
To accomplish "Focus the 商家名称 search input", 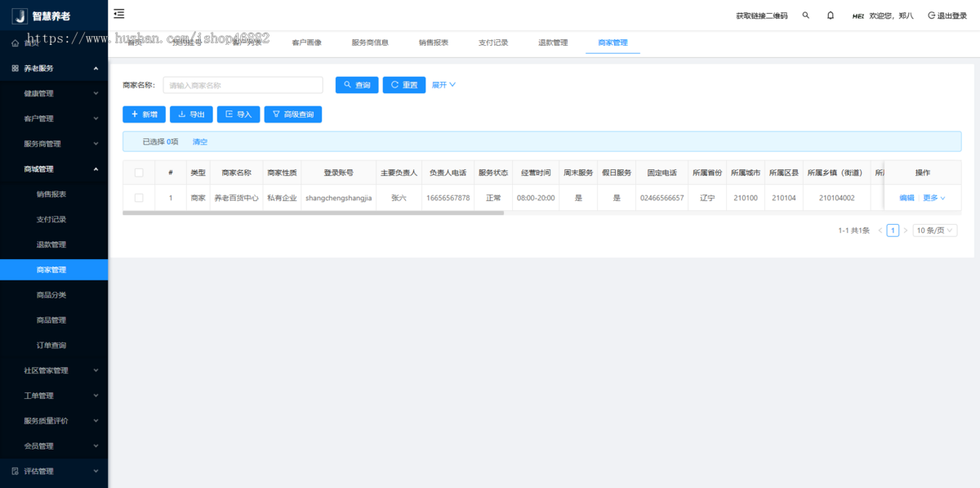I will [243, 85].
